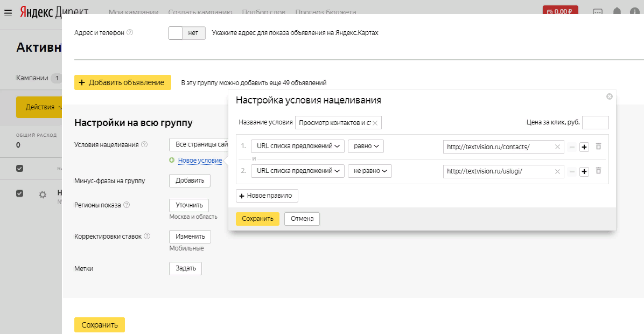Image resolution: width=644 pixels, height=334 pixels.
Task: Select Подбор слов from the header menu
Action: click(x=264, y=11)
